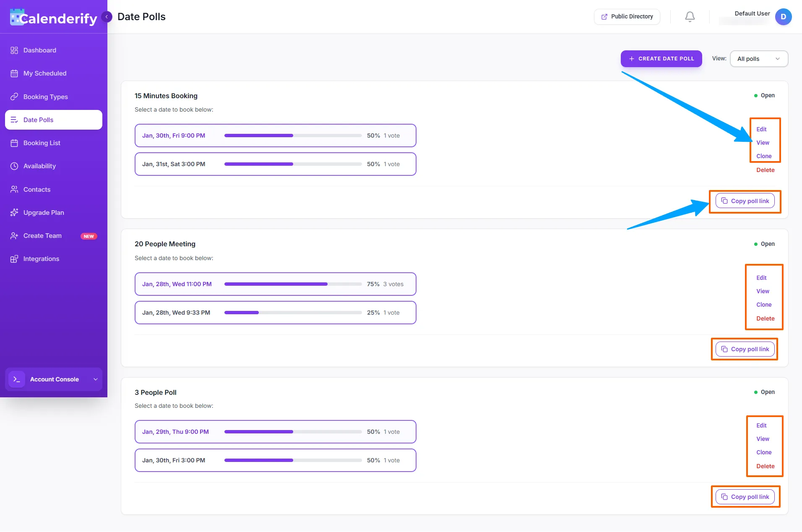Click the Booking Types link icon
Screen dimensions: 802x532
click(x=14, y=96)
